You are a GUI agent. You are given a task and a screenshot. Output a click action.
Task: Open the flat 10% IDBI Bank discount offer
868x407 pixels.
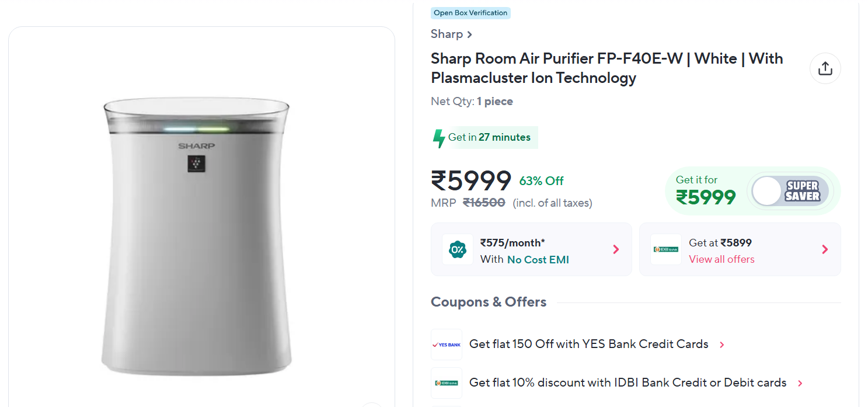pyautogui.click(x=628, y=383)
